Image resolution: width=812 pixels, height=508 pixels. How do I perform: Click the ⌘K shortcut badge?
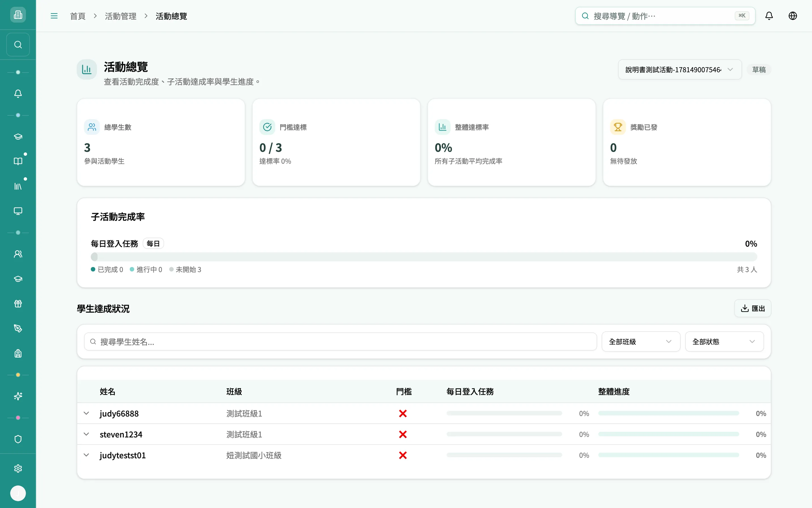point(742,16)
